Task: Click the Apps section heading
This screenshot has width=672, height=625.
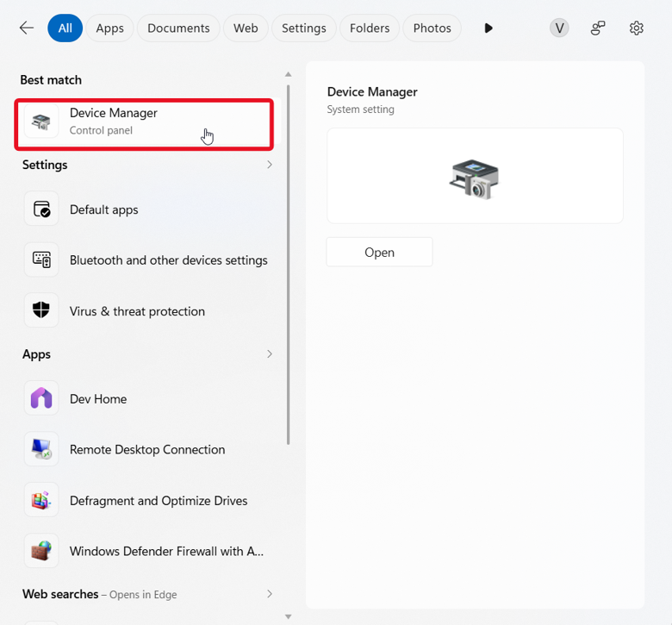Action: [x=36, y=354]
